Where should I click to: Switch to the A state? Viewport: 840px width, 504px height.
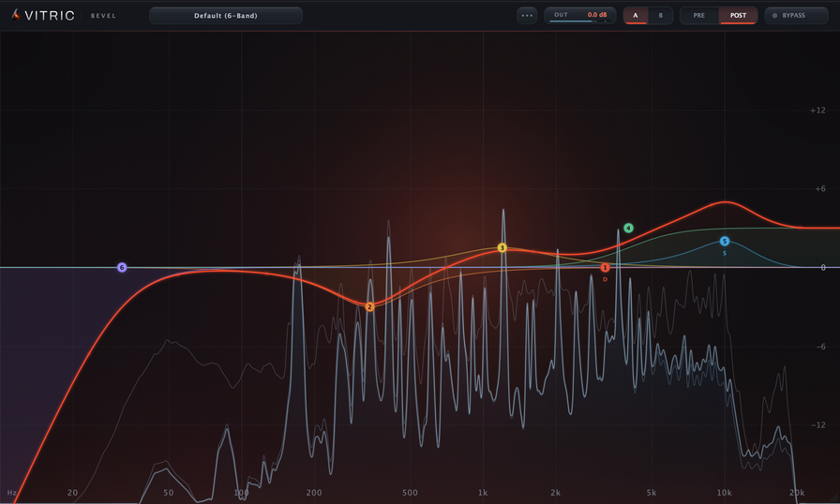[x=636, y=16]
